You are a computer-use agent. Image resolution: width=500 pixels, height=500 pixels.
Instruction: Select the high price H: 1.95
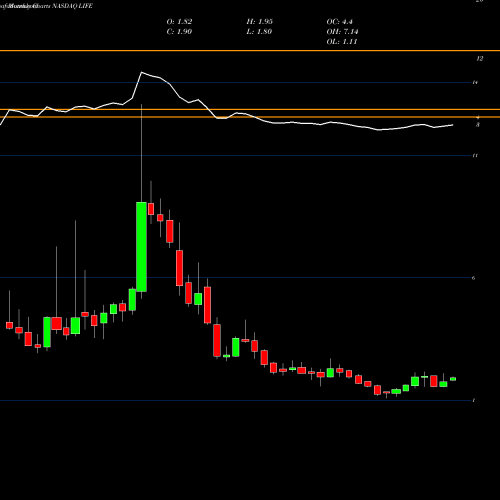[260, 22]
